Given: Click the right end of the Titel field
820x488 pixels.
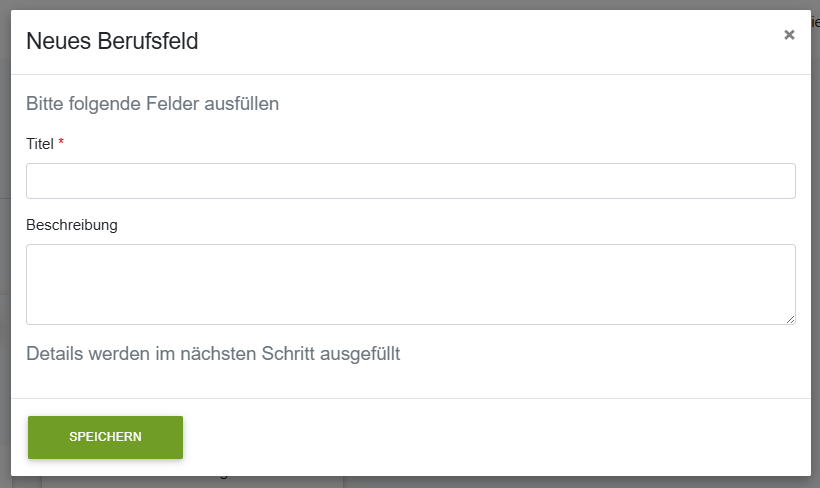Looking at the screenshot, I should point(789,181).
